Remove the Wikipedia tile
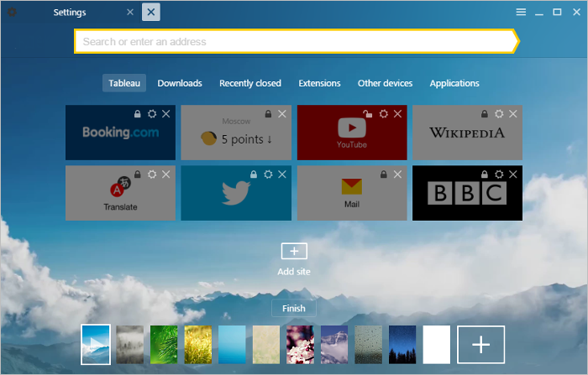Viewport: 588px width, 375px height. 513,114
